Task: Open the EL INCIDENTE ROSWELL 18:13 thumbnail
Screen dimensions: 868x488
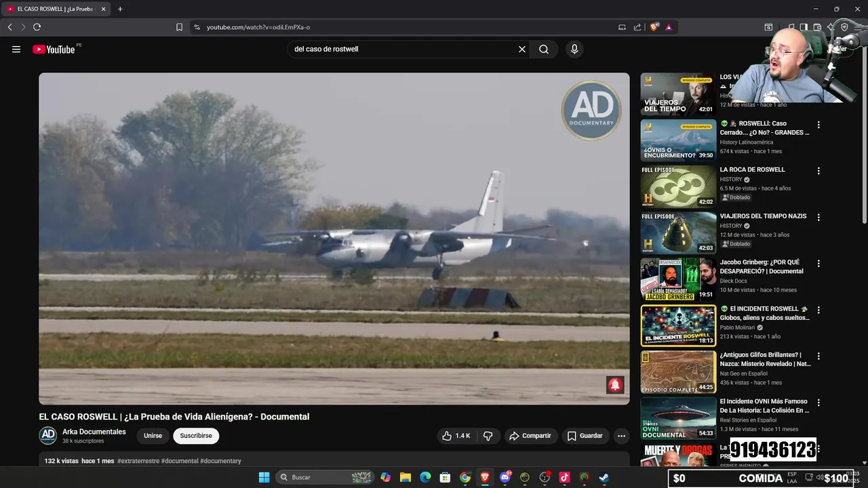Action: coord(678,325)
